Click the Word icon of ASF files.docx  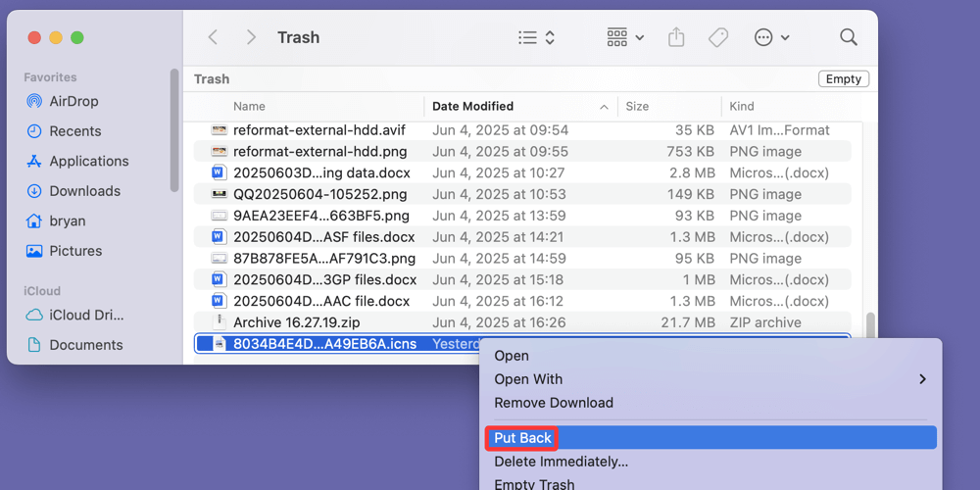coord(219,237)
